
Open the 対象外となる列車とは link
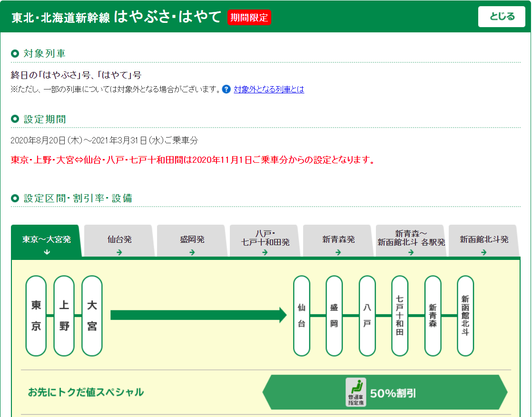pos(269,89)
